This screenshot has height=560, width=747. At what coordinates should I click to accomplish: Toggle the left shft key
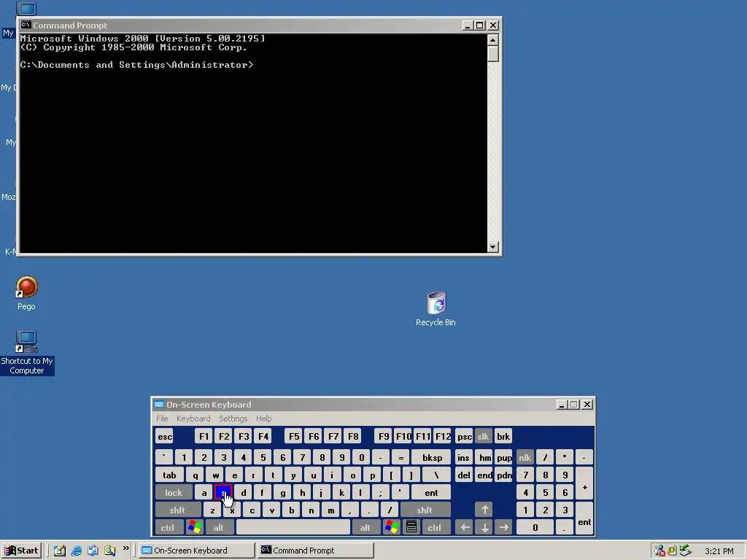(x=177, y=510)
